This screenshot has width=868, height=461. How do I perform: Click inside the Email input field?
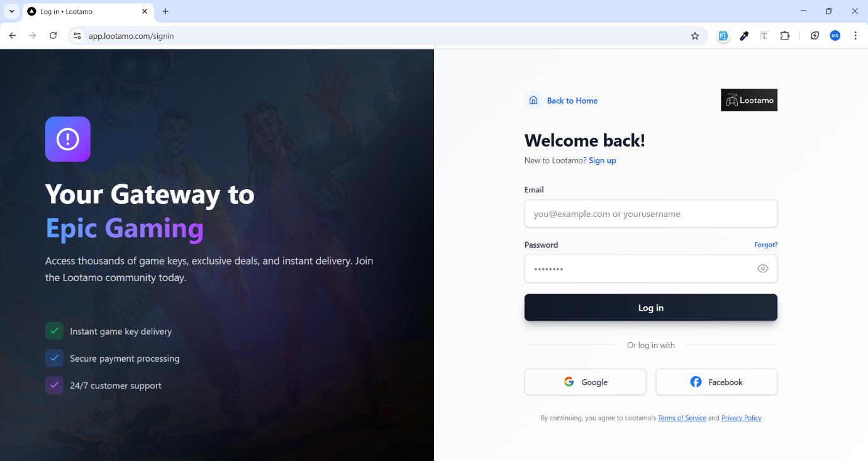pos(650,213)
